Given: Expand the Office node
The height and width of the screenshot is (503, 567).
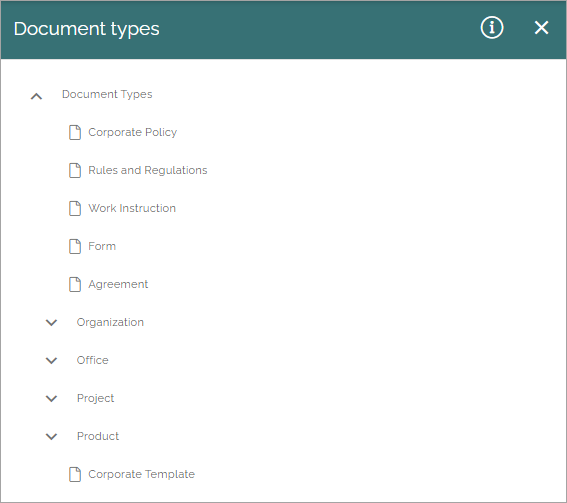Looking at the screenshot, I should tap(51, 360).
